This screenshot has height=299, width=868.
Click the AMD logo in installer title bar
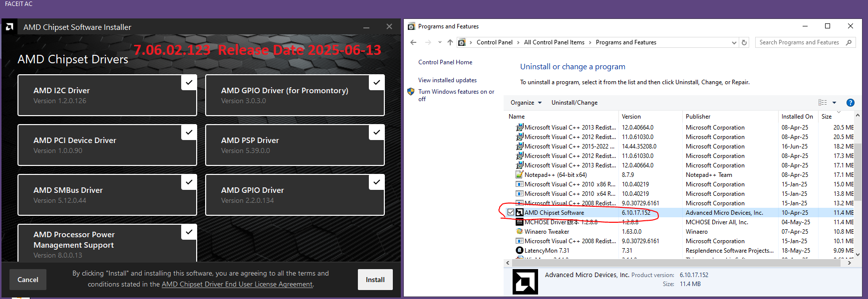(x=9, y=27)
